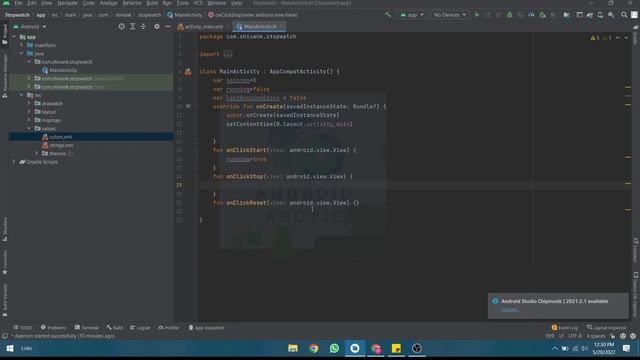Open the Problems tool window
Screen dimensions: 640x360
tap(53, 327)
